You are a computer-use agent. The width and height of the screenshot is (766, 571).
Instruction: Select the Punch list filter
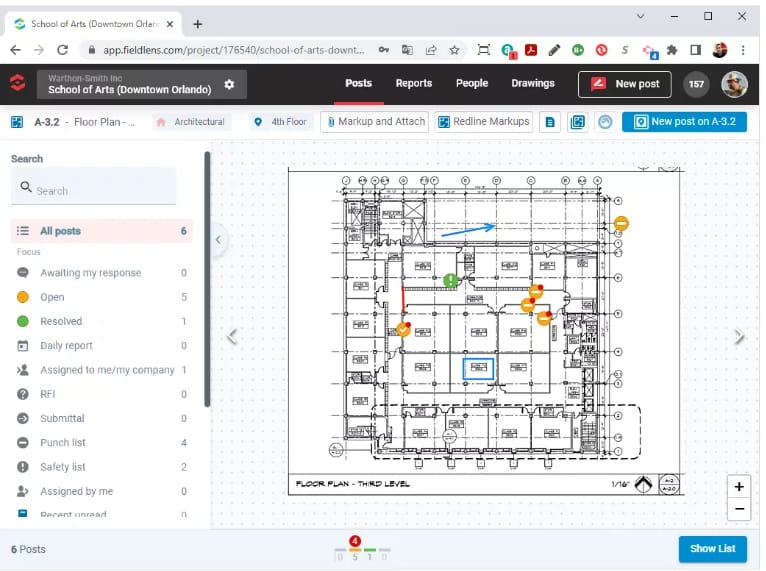(63, 443)
